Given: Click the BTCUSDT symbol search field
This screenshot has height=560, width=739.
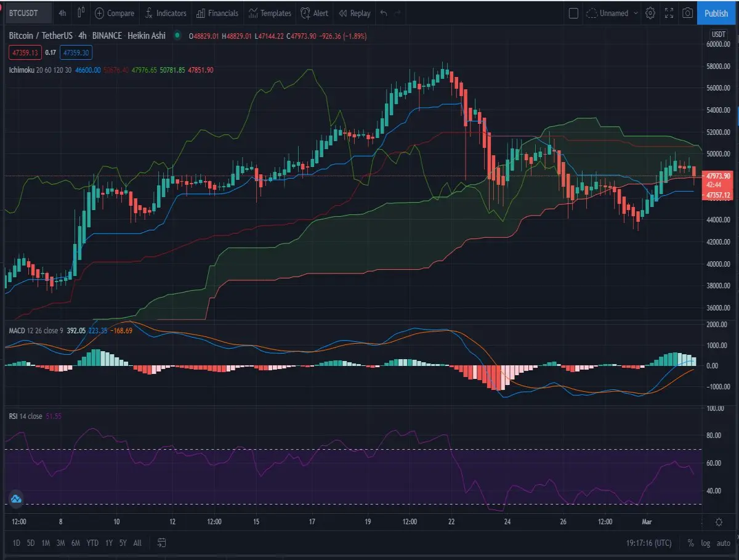Looking at the screenshot, I should (28, 13).
